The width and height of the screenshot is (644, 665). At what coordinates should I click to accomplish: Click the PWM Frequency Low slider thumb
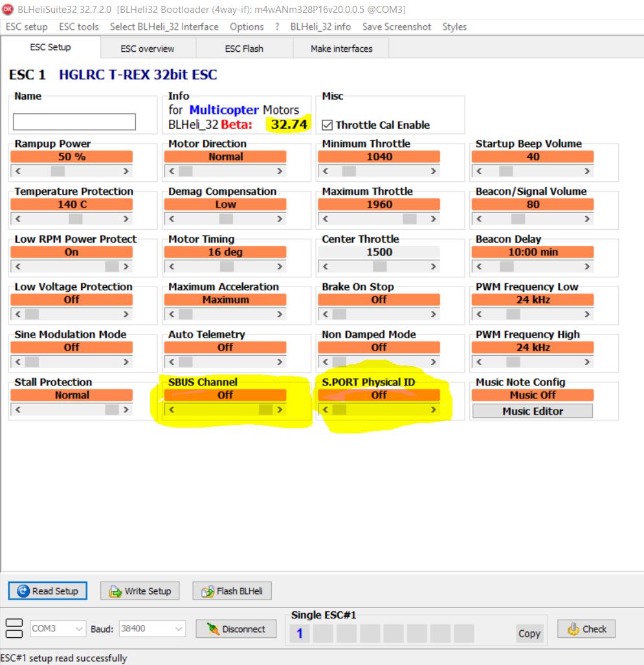[x=513, y=314]
